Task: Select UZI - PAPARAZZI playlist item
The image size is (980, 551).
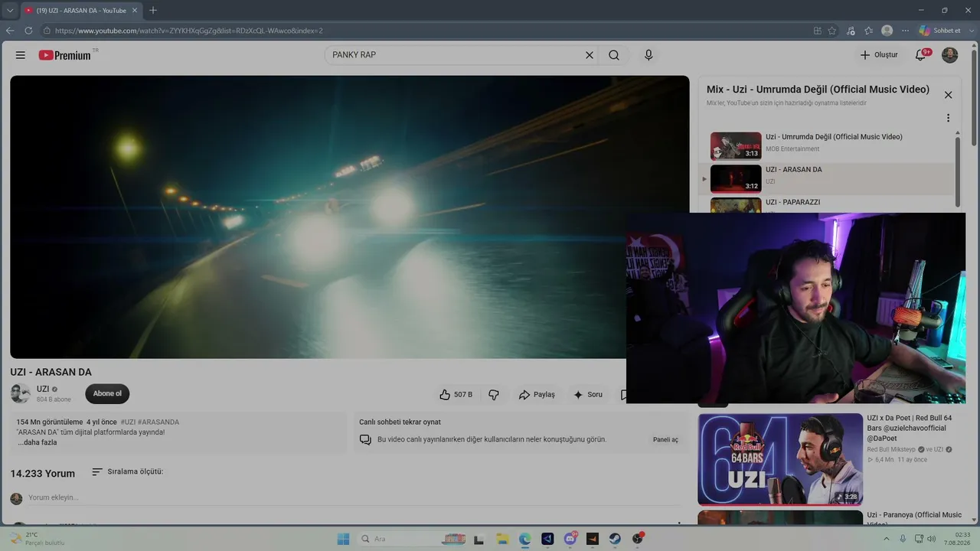Action: (828, 204)
